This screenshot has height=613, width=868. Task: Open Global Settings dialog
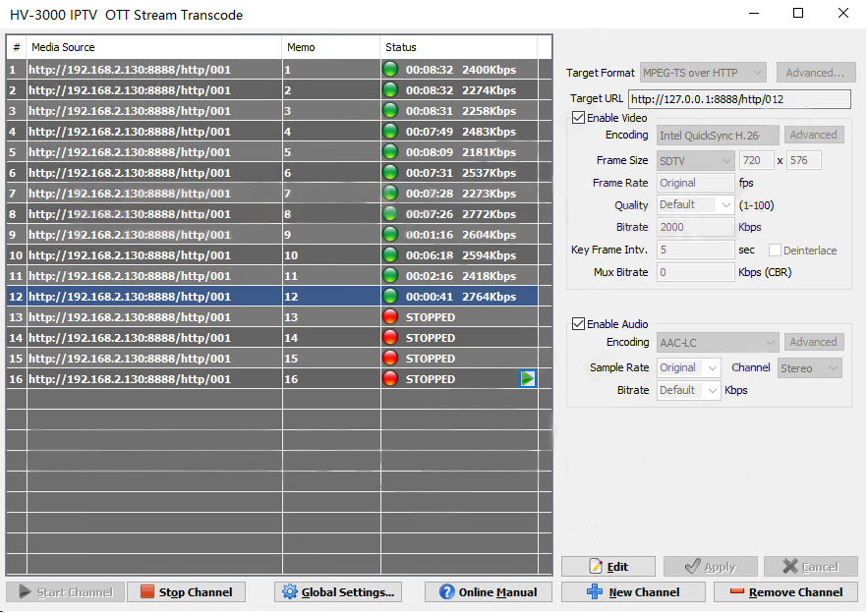click(338, 592)
